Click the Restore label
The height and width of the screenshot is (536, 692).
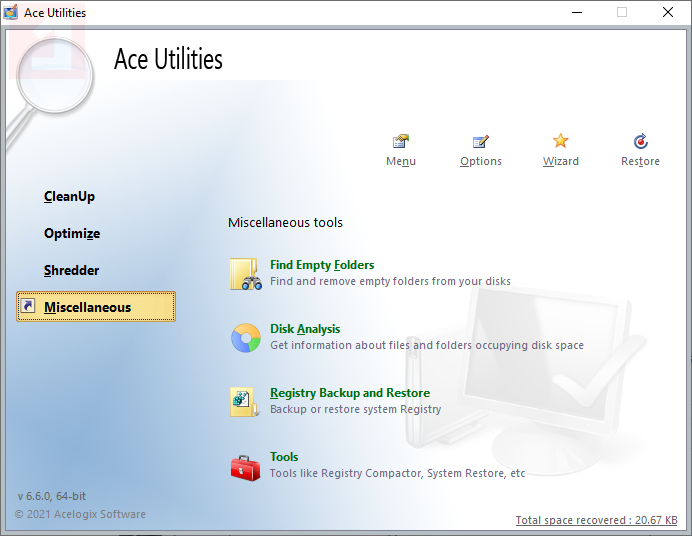[x=640, y=161]
